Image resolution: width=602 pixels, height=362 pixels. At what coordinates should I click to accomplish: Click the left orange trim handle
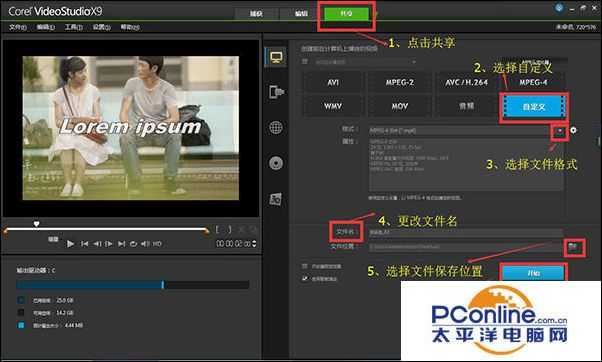5,231
